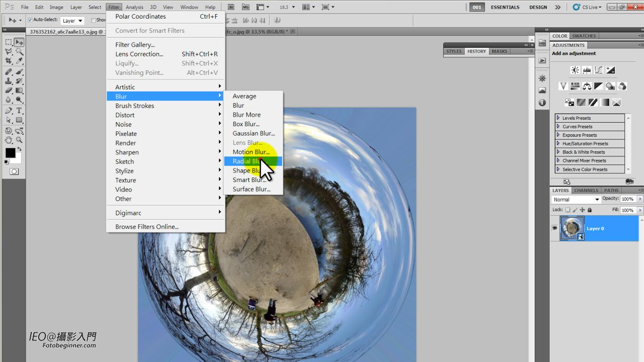Select the Eyedropper tool
The height and width of the screenshot is (362, 644).
click(x=19, y=61)
